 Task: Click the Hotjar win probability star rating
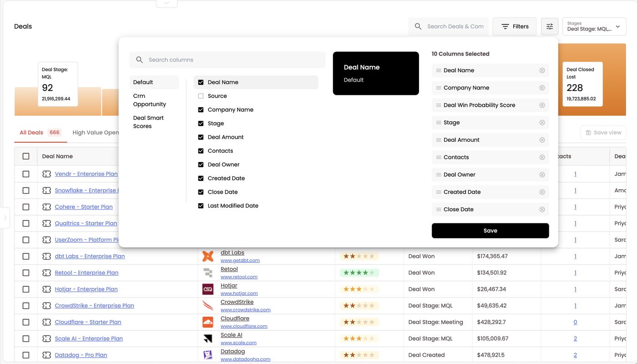[359, 289]
